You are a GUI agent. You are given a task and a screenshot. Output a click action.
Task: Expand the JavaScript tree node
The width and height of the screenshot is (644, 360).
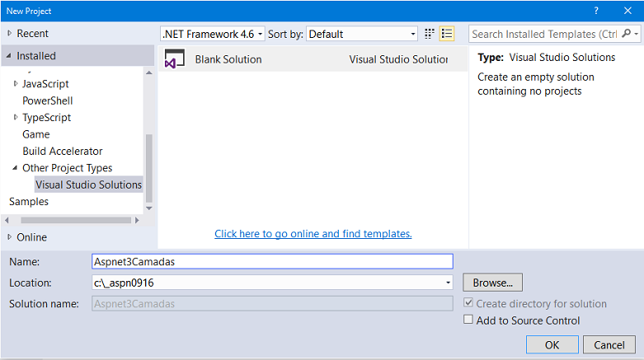(16, 83)
